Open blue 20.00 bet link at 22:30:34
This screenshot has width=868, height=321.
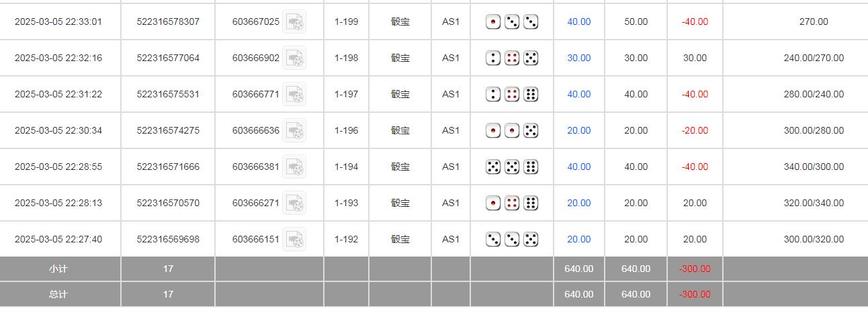(578, 131)
